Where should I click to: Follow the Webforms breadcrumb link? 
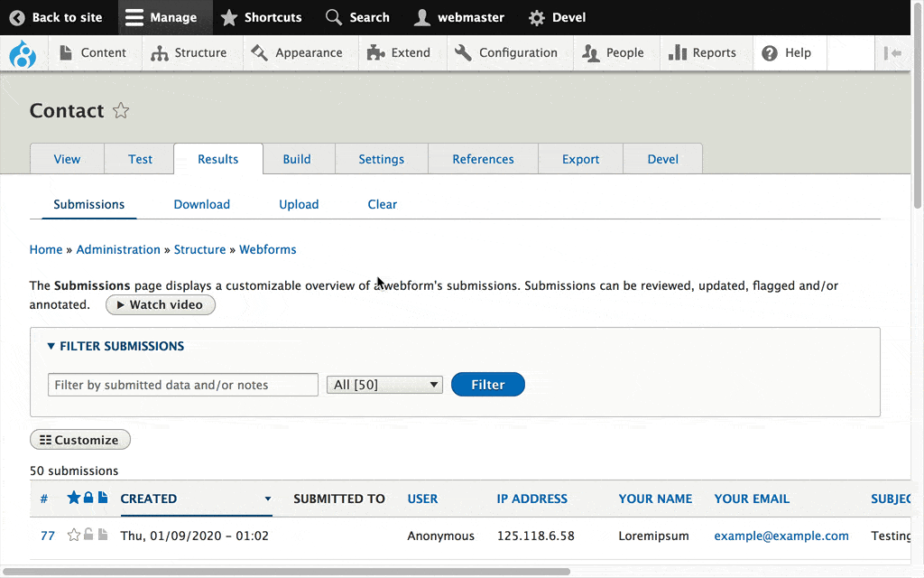click(267, 249)
